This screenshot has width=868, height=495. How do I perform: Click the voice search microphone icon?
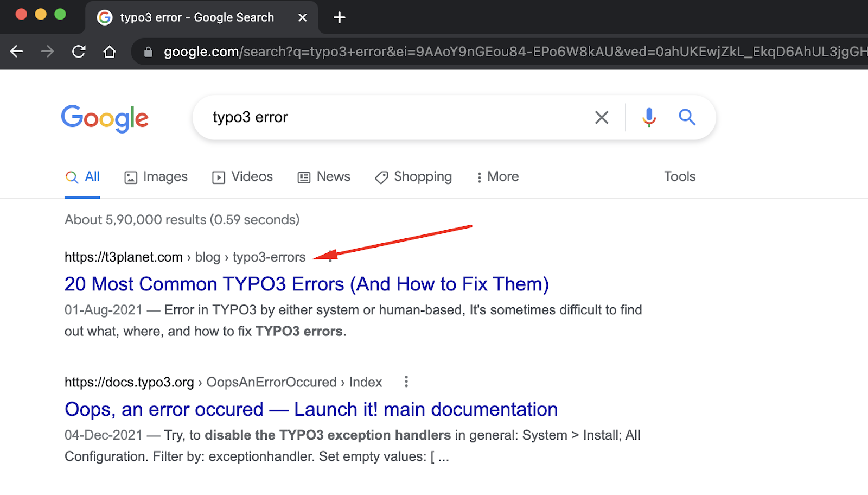click(648, 117)
